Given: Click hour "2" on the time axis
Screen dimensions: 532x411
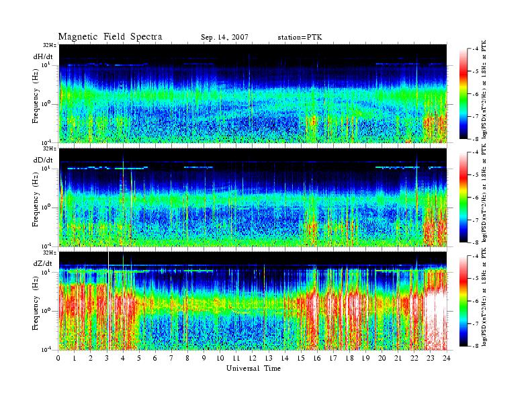Looking at the screenshot, I should (91, 358).
